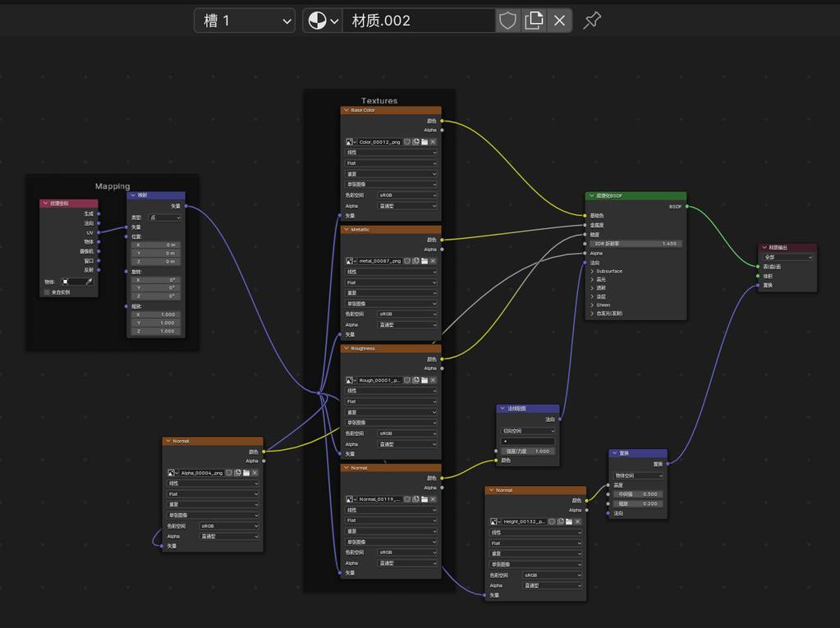Open the 物体空间 dropdown in 置换 node
The image size is (840, 628).
[x=638, y=475]
